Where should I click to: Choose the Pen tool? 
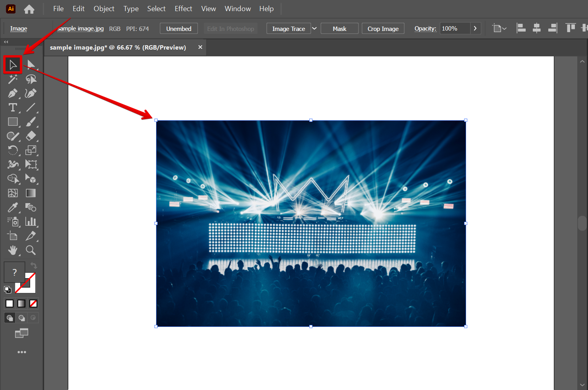(13, 94)
